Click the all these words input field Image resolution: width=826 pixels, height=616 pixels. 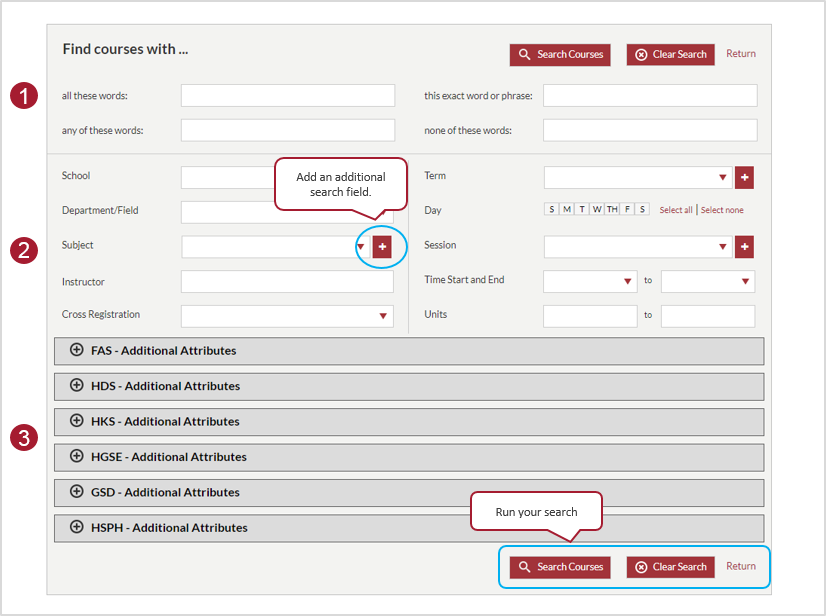pyautogui.click(x=287, y=95)
